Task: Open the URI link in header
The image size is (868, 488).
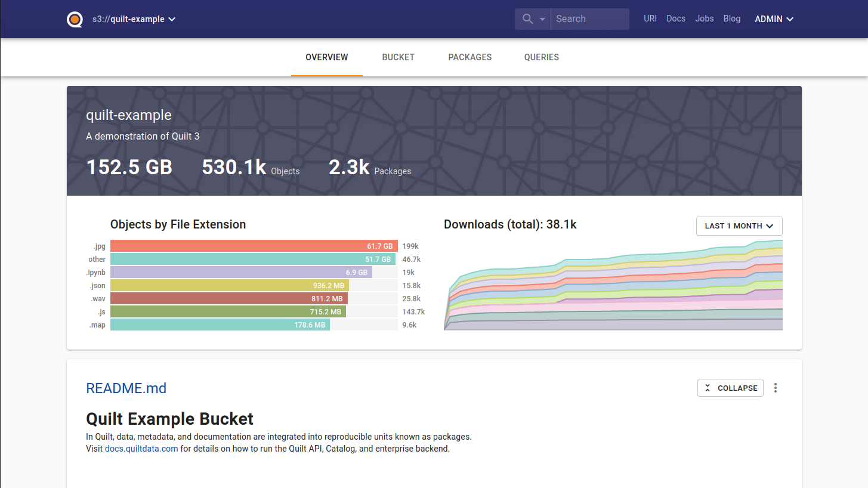Action: (650, 18)
